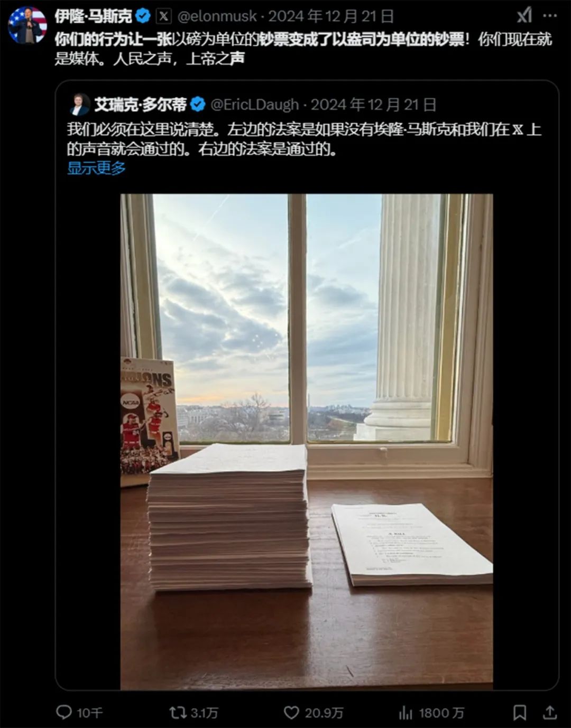Open Eric Daugherty's small avatar
571x728 pixels.
[79, 105]
